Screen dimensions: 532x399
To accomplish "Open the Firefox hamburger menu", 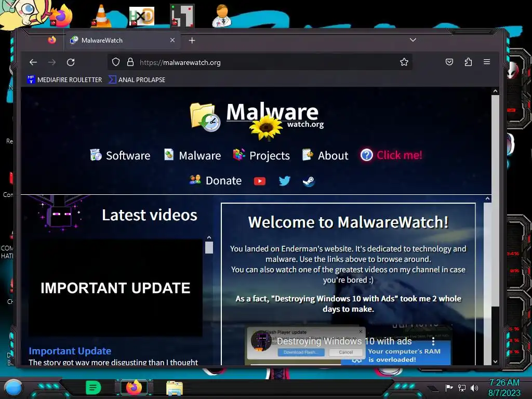I will (x=486, y=62).
